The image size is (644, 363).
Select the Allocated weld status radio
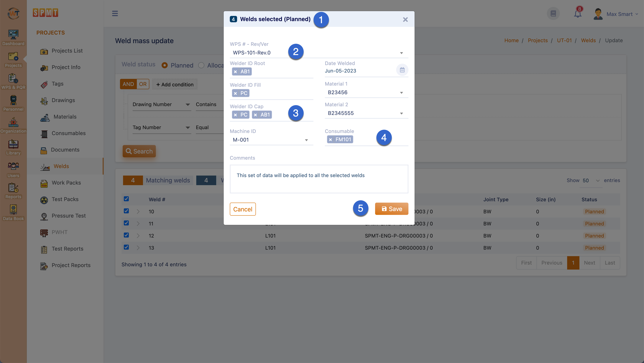pyautogui.click(x=201, y=65)
